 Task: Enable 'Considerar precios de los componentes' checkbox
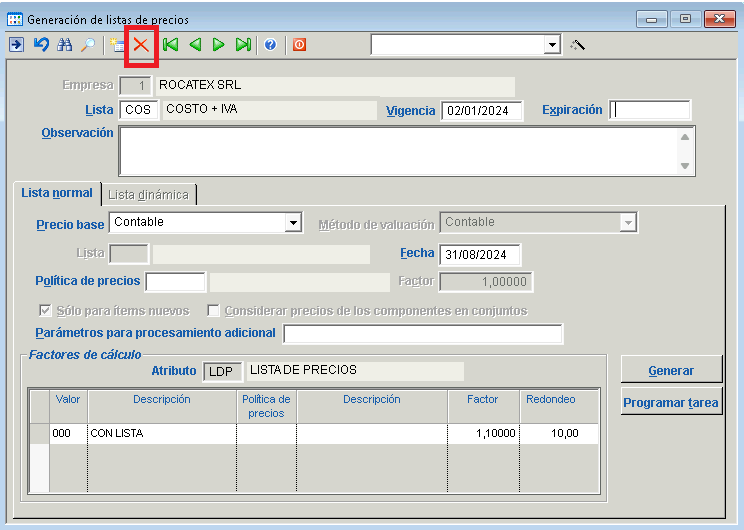(213, 311)
